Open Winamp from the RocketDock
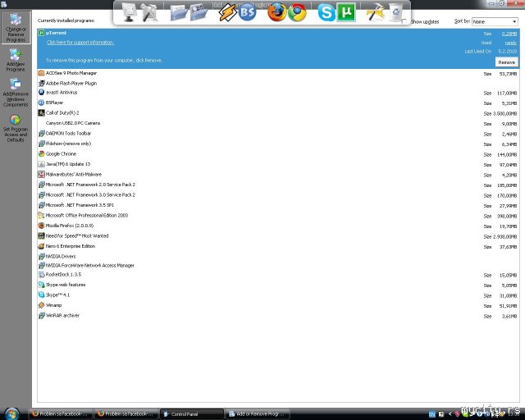The height and width of the screenshot is (420, 525). point(227,13)
